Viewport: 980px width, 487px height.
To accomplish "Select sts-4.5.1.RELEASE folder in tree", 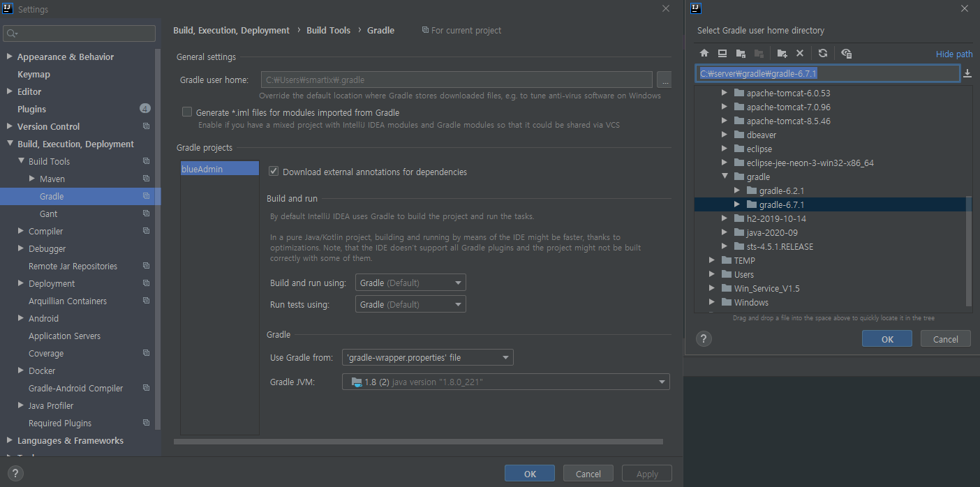I will 780,246.
